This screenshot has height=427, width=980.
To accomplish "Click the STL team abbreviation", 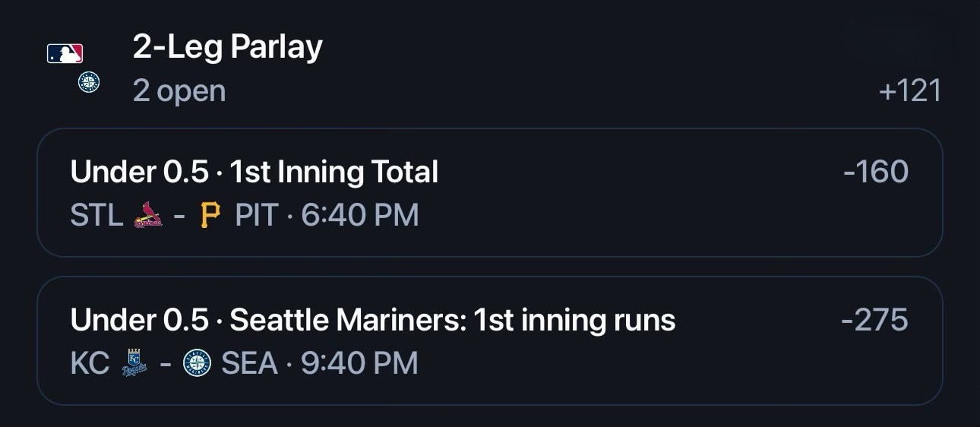I will click(x=96, y=216).
